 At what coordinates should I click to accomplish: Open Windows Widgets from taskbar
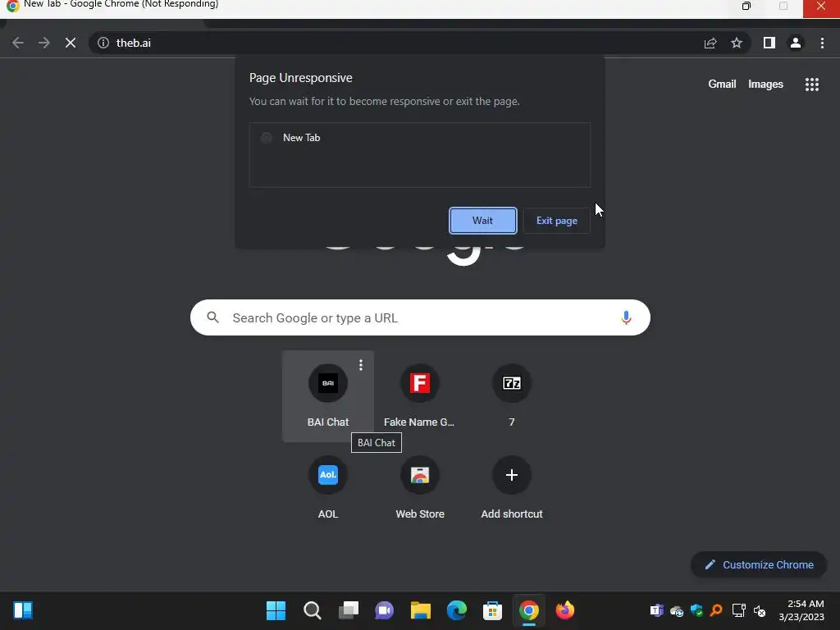(x=23, y=610)
